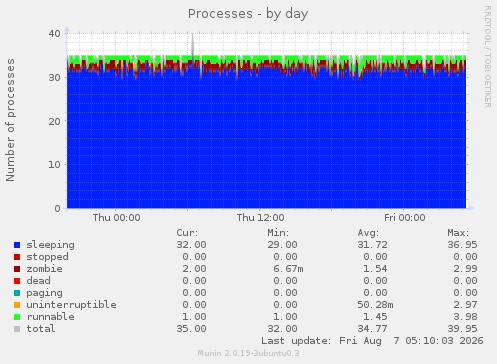The image size is (497, 364).
Task: Select the dark red zombie swatch
Action: [x=17, y=269]
